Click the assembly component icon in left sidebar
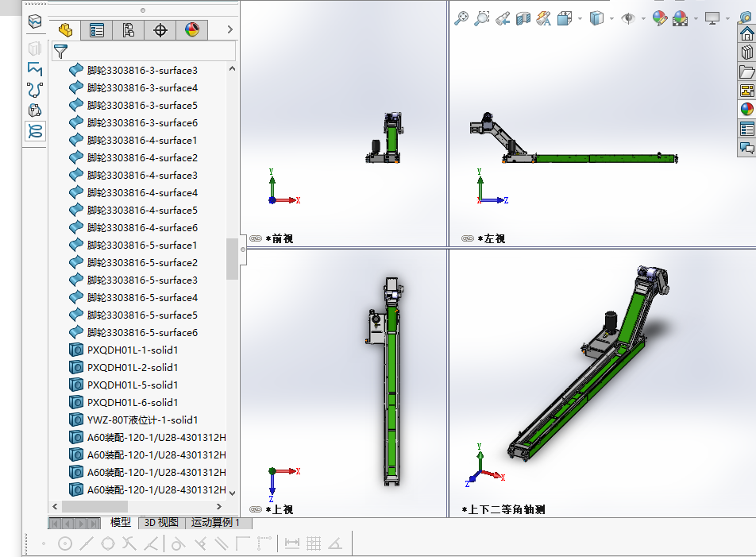 click(35, 110)
